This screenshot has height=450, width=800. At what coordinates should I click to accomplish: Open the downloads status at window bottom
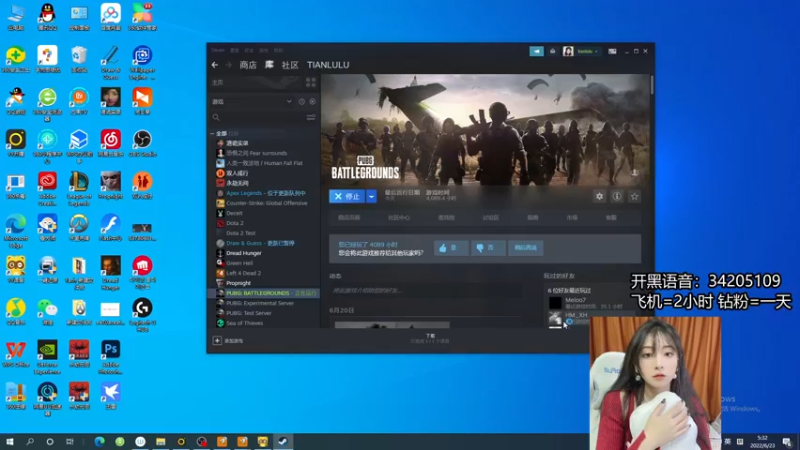430,338
